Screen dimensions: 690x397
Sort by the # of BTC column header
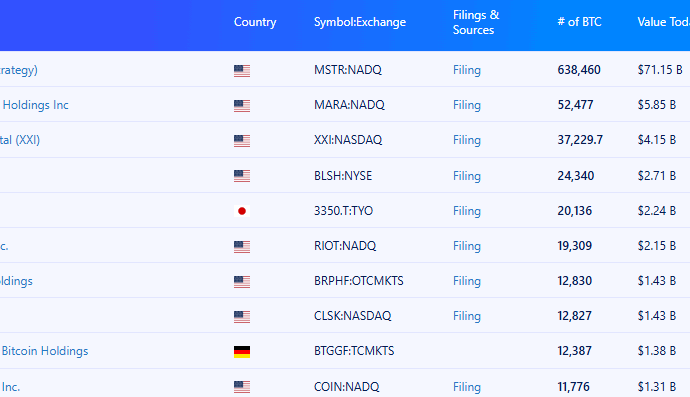pos(579,22)
